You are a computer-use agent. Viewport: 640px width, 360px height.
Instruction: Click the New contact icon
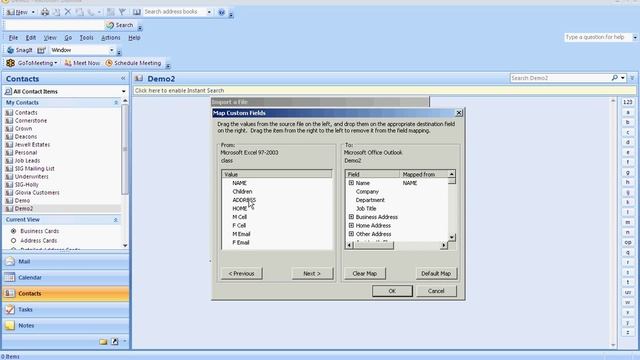[x=10, y=12]
